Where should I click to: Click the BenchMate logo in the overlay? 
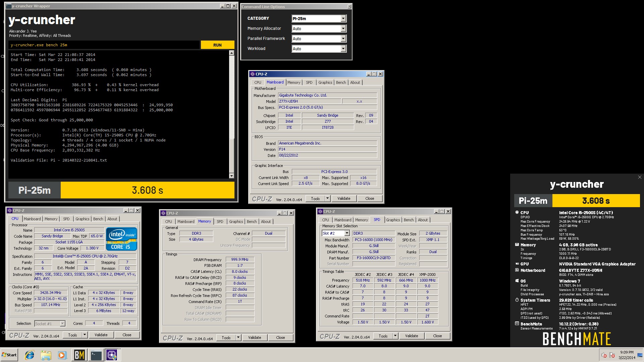577,339
